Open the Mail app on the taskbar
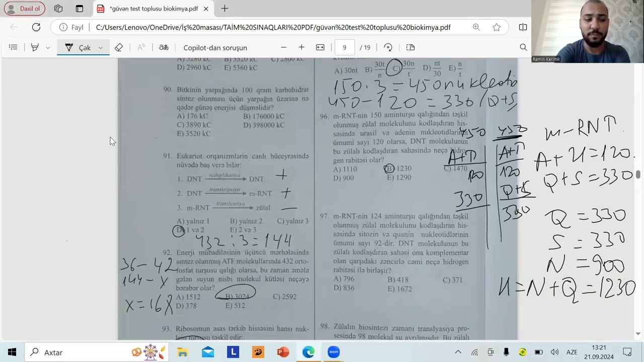The image size is (644, 362). click(x=208, y=352)
